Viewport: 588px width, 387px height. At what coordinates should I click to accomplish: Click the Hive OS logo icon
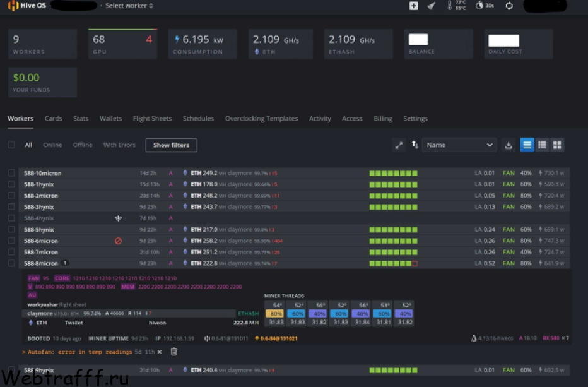tap(13, 6)
